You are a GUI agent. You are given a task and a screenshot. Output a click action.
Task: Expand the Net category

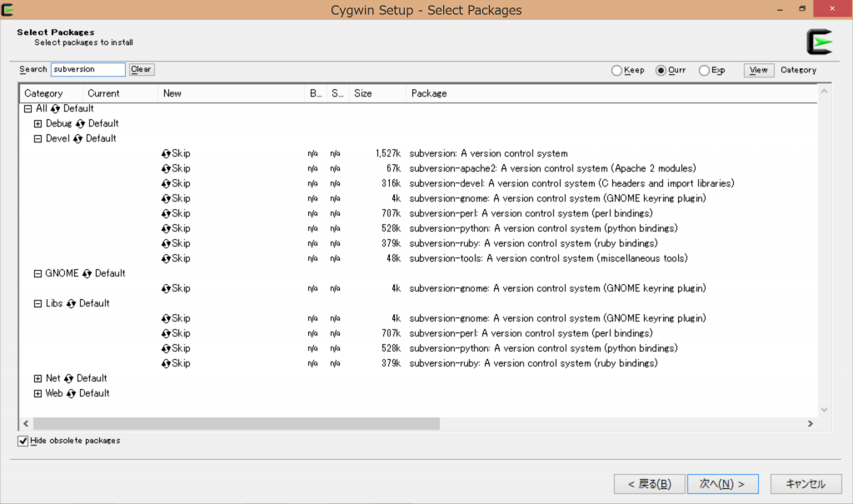point(37,378)
